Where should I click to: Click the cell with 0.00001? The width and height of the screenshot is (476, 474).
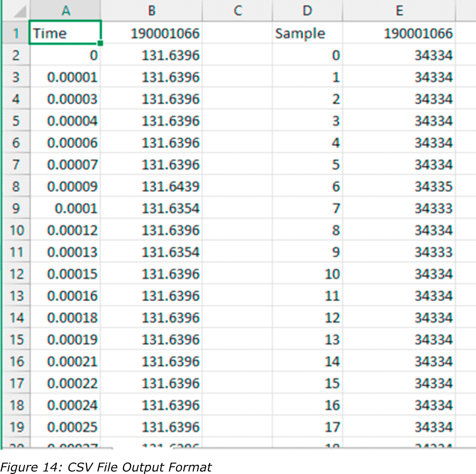pos(65,77)
